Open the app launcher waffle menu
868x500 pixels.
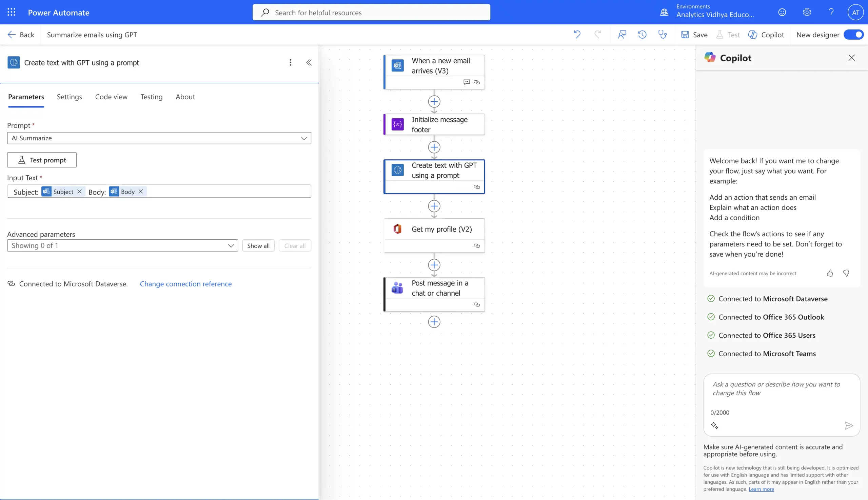tap(11, 12)
